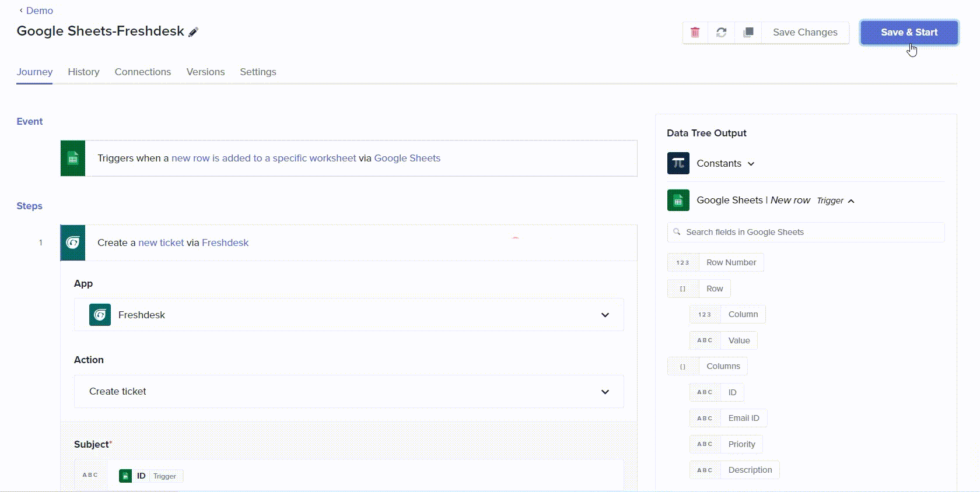Click Freshdesk logo in App dropdown
Image resolution: width=980 pixels, height=492 pixels.
[100, 315]
